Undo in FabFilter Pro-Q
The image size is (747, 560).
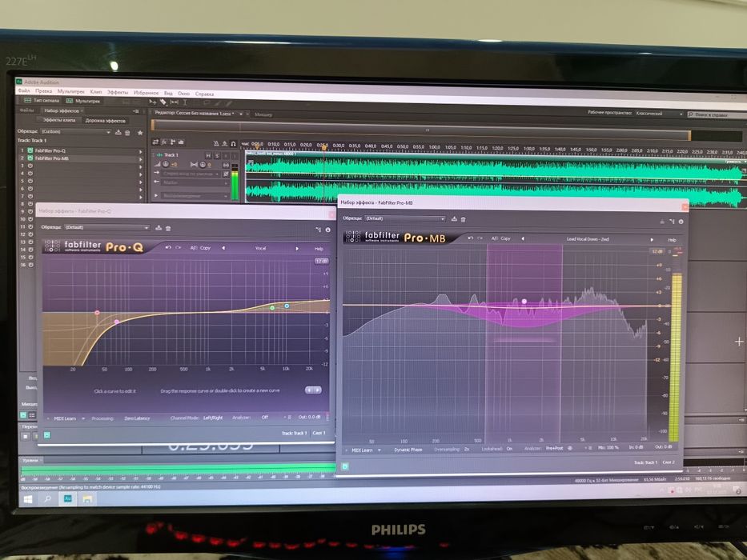[168, 248]
